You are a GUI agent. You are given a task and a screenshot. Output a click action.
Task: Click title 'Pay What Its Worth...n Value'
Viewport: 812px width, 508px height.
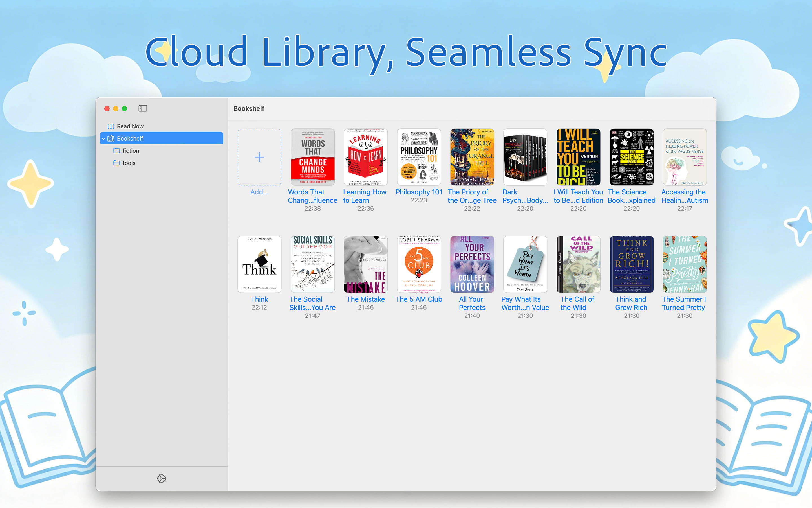click(525, 303)
